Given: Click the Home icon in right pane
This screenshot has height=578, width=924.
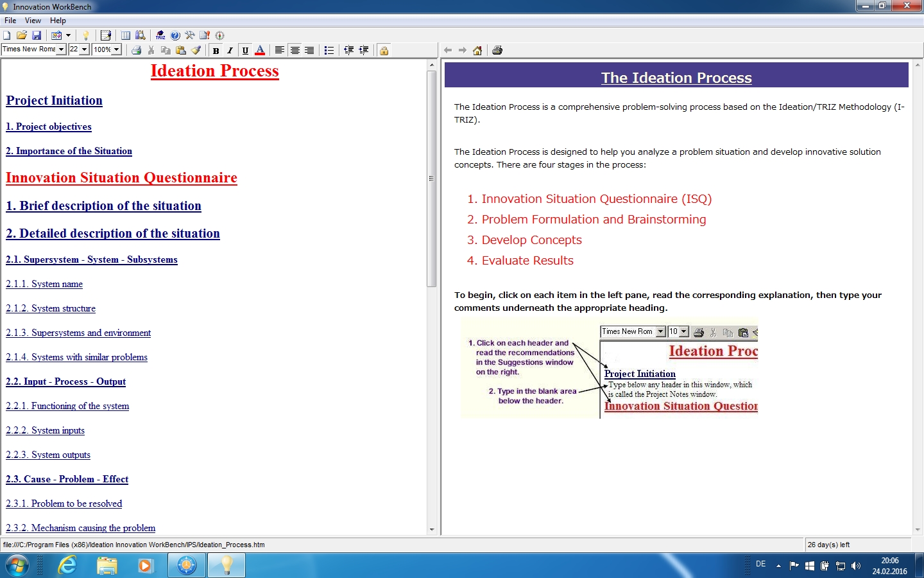Looking at the screenshot, I should [477, 50].
